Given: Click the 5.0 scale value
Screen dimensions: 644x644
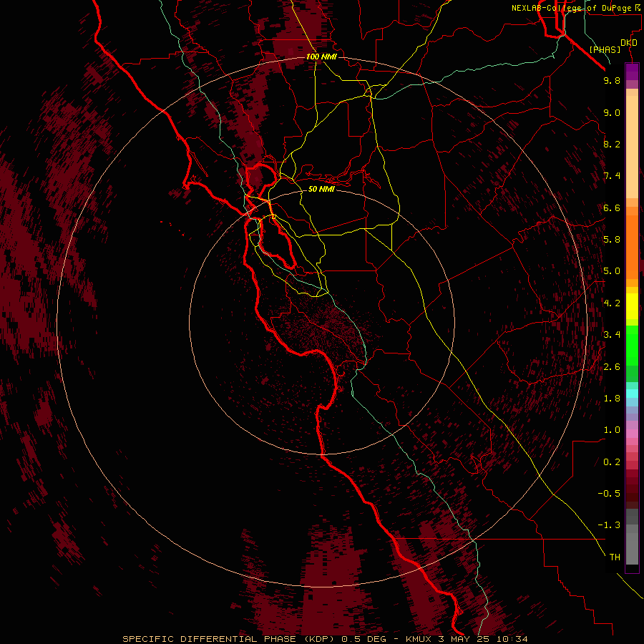Looking at the screenshot, I should (612, 271).
